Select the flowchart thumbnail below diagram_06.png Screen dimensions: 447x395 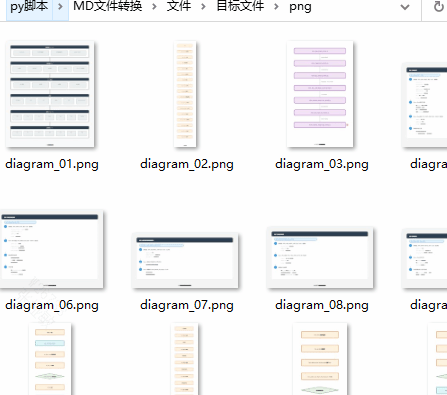(50, 359)
